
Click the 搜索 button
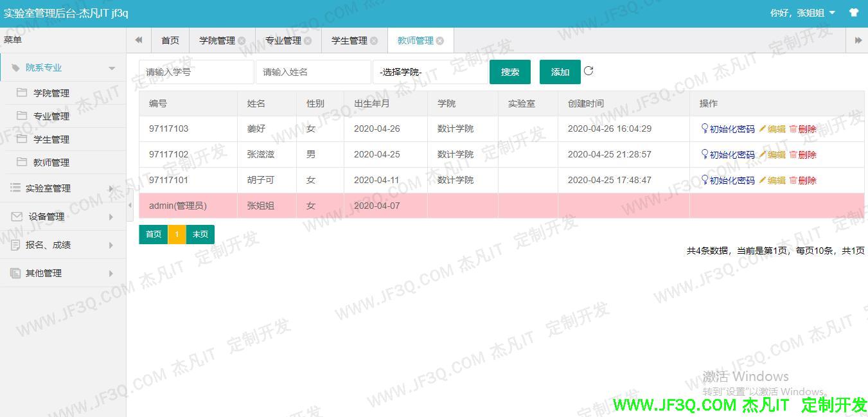pyautogui.click(x=510, y=72)
